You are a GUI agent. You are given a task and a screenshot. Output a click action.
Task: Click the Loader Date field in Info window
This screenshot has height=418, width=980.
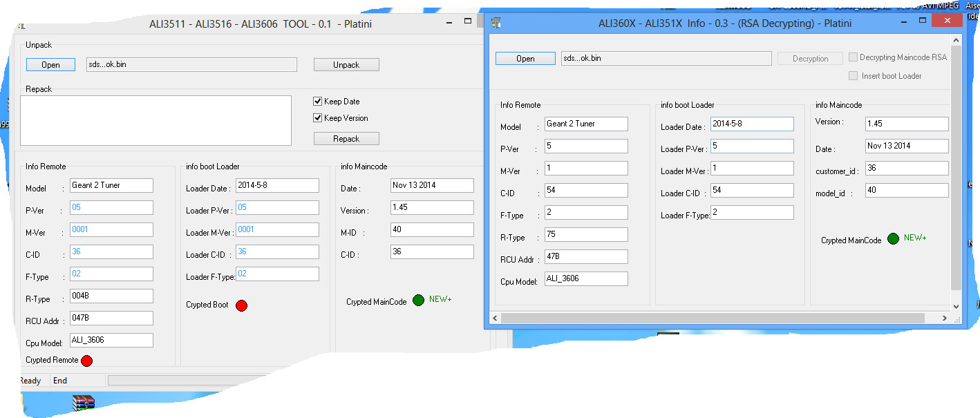(x=752, y=124)
